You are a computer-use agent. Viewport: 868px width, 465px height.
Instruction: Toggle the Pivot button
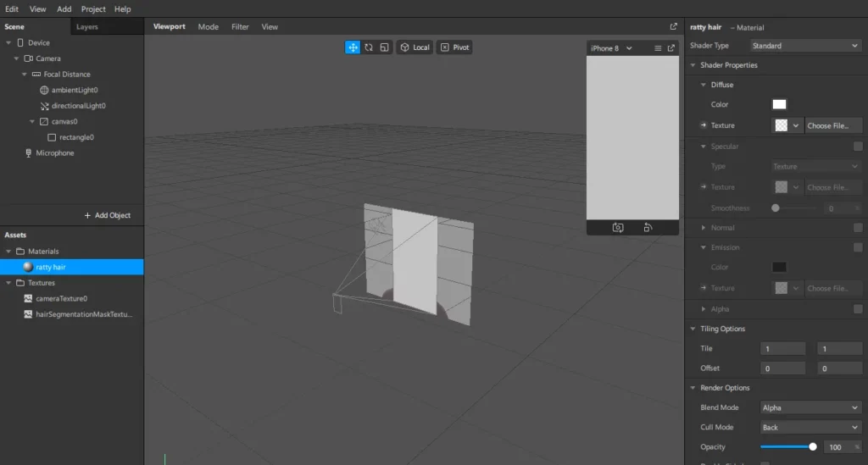coord(454,47)
